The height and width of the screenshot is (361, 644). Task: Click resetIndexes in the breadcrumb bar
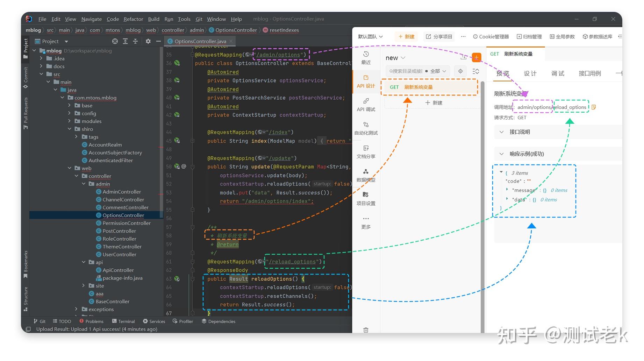284,30
